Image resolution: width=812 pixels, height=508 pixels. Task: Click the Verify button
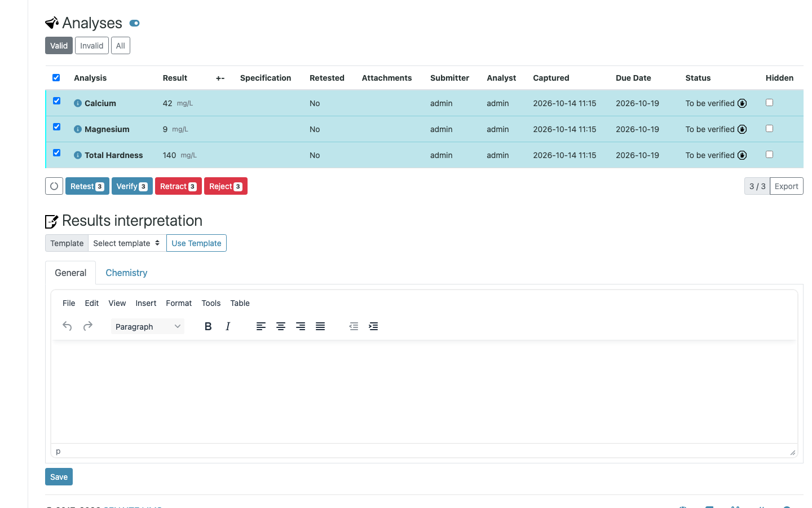click(132, 186)
